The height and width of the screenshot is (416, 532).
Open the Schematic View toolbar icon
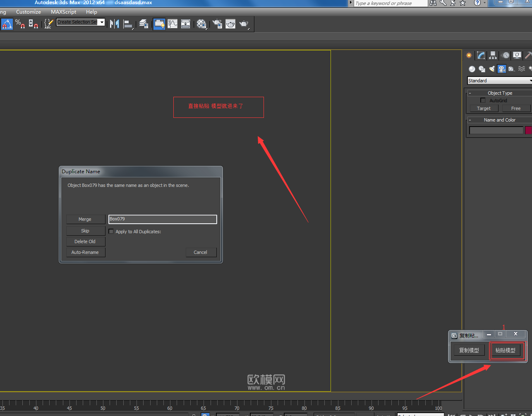click(186, 24)
